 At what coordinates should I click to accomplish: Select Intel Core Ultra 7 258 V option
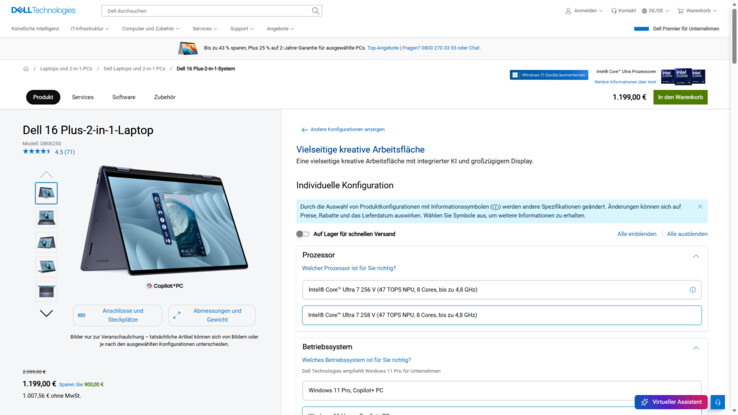502,315
